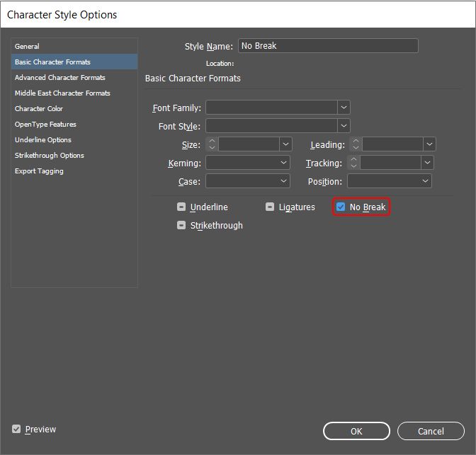Open the Kerning dropdown
476x455 pixels.
coord(248,163)
